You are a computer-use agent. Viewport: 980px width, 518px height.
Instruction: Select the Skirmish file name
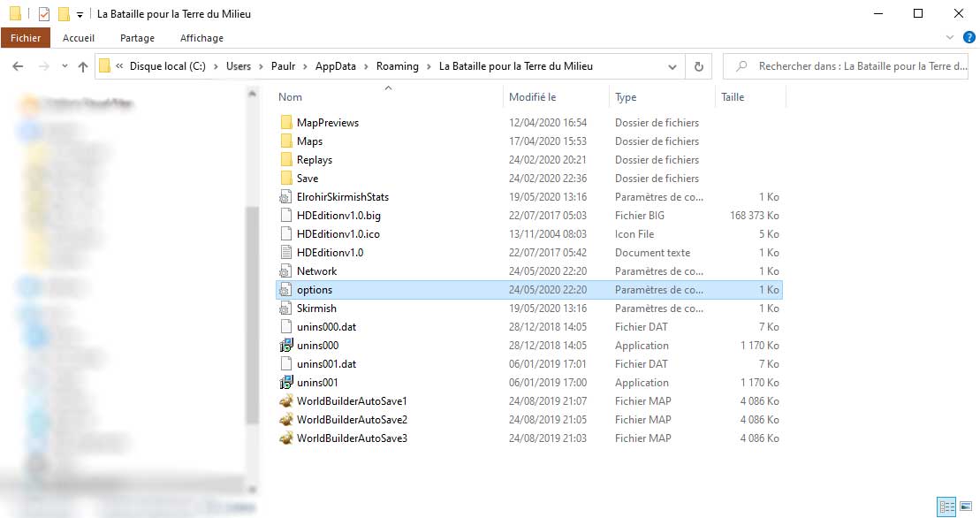point(316,309)
